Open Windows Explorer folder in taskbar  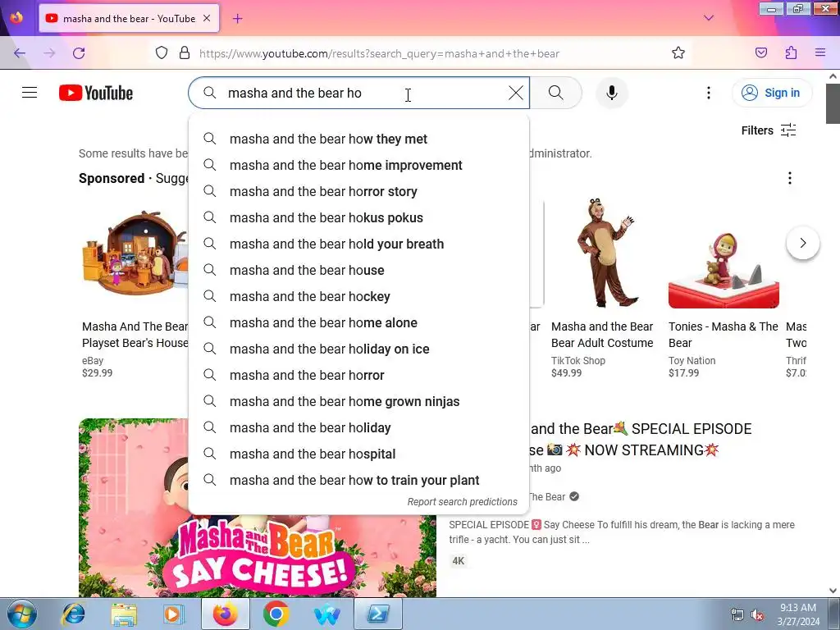[x=124, y=614]
